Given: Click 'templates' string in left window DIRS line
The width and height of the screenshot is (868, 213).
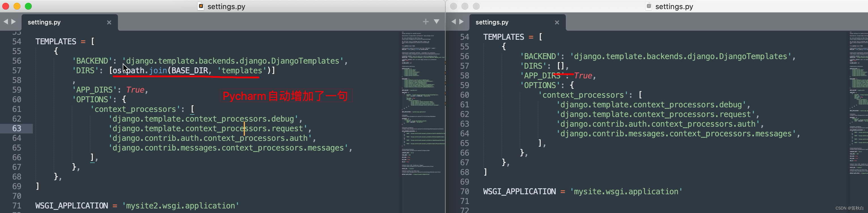Looking at the screenshot, I should point(242,70).
